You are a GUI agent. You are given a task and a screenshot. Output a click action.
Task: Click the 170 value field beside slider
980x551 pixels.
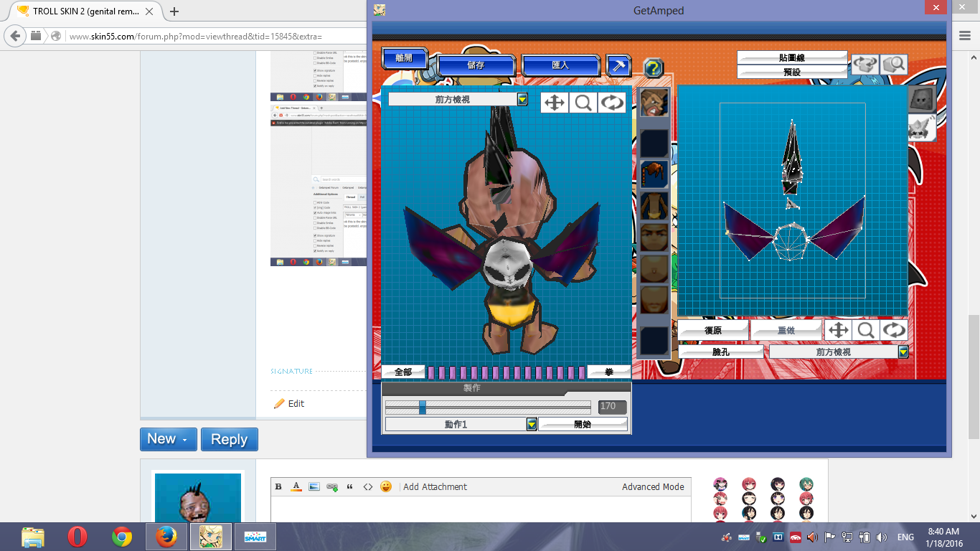[612, 406]
